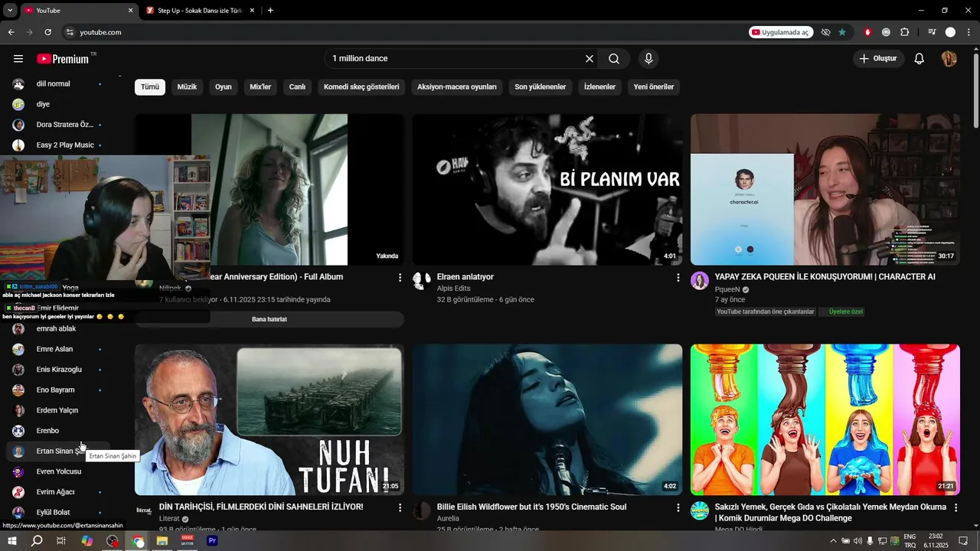Select the Komedi skeç gösterileri chip
Screen dimensions: 980x551
coord(361,87)
